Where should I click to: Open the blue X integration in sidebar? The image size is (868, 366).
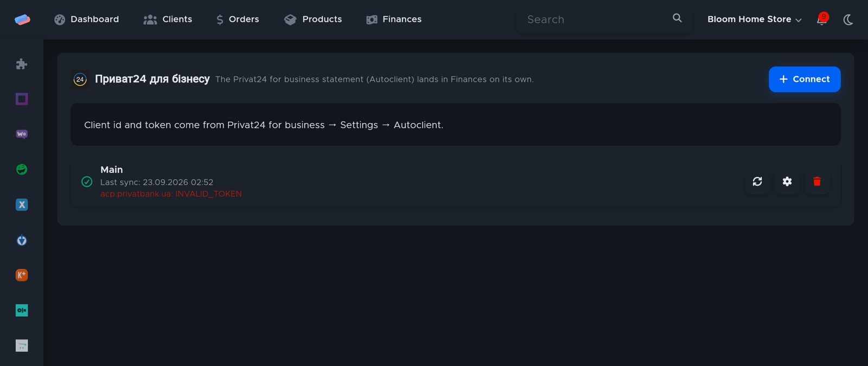click(22, 204)
